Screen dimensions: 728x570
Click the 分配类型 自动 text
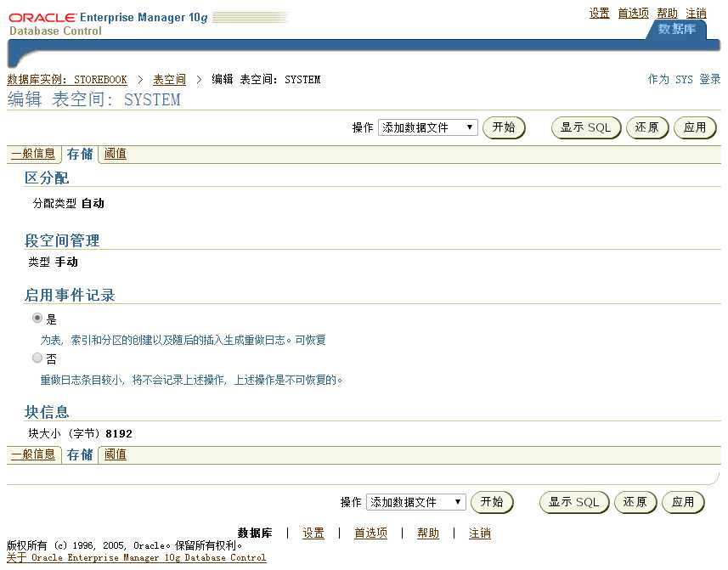point(68,203)
